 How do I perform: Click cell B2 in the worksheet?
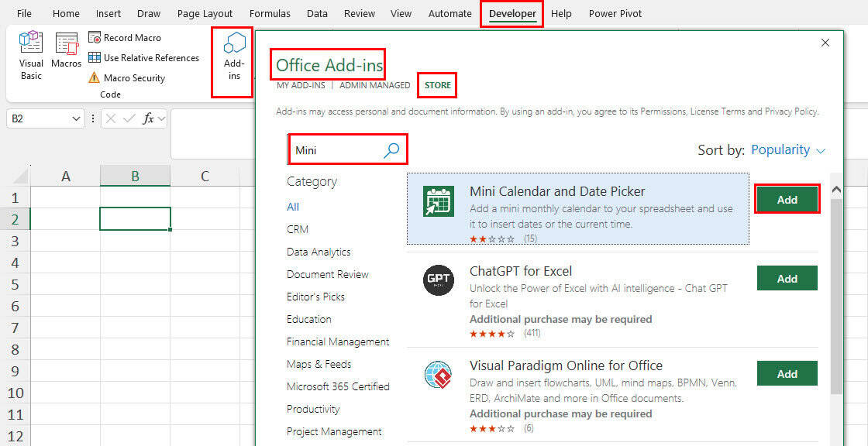click(x=135, y=218)
